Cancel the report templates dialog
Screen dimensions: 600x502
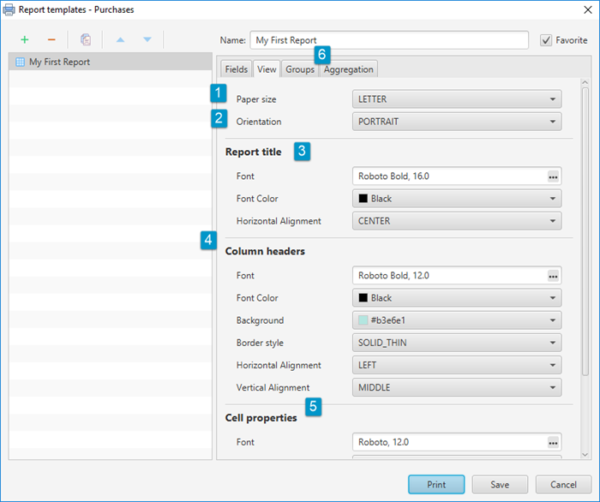point(563,484)
